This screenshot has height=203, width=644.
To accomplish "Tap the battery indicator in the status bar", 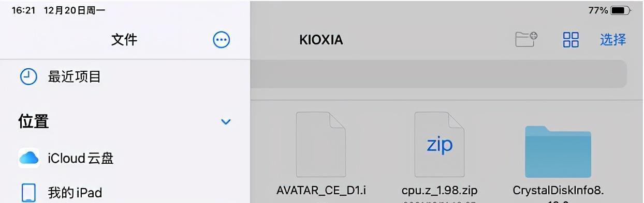I will 620,10.
